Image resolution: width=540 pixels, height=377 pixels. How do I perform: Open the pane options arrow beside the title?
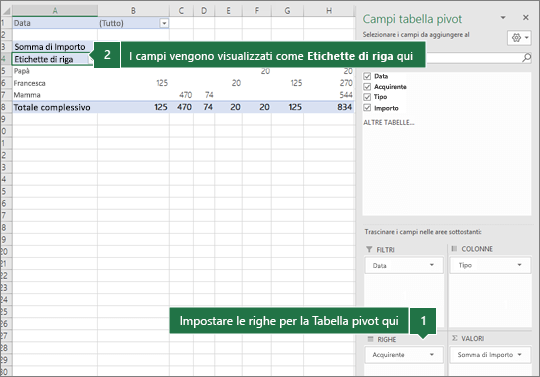(x=503, y=17)
